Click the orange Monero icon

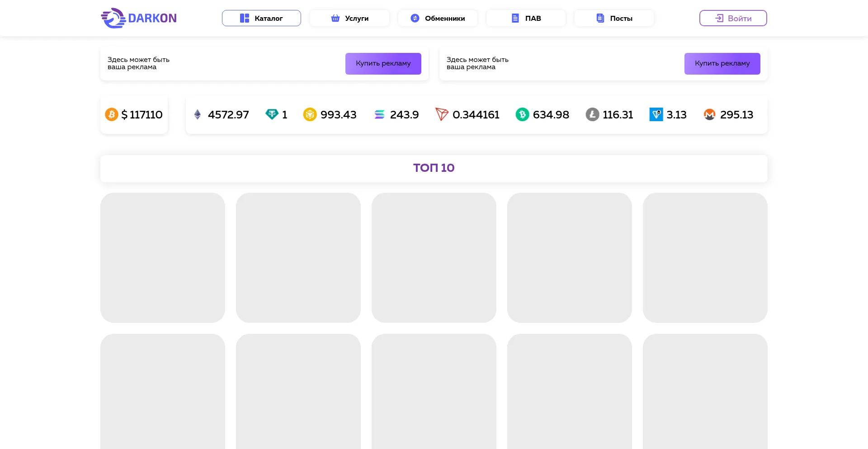coord(709,114)
